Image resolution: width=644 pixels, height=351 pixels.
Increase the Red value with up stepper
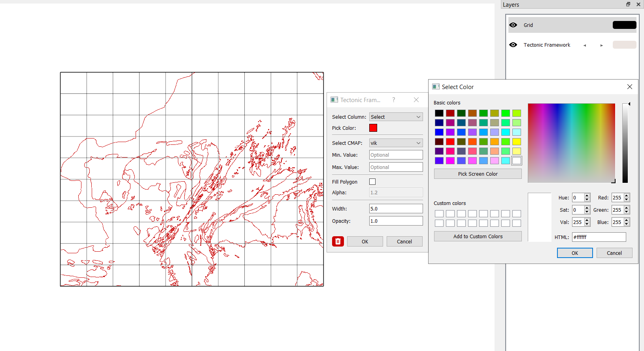[x=627, y=196]
